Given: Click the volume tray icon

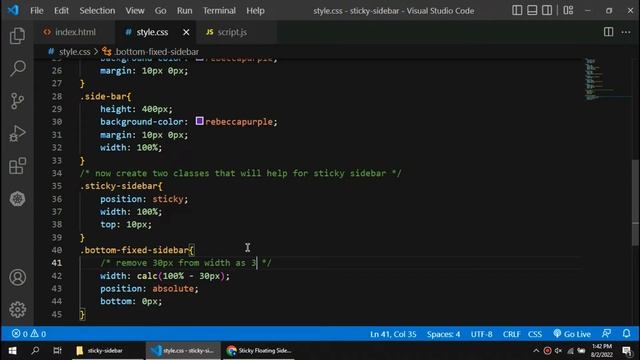Looking at the screenshot, I should tap(558, 351).
